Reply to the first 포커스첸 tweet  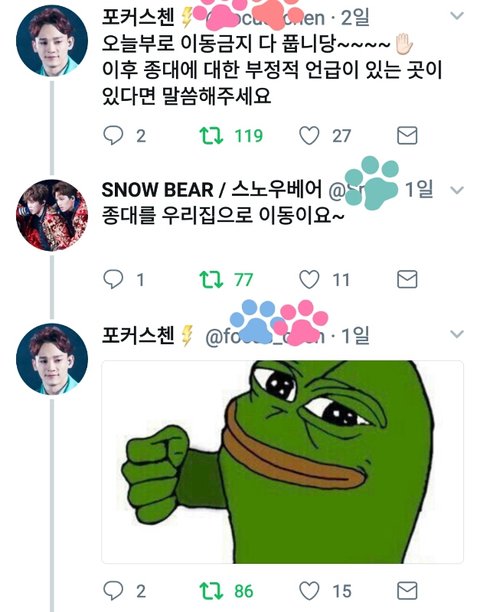pyautogui.click(x=113, y=135)
